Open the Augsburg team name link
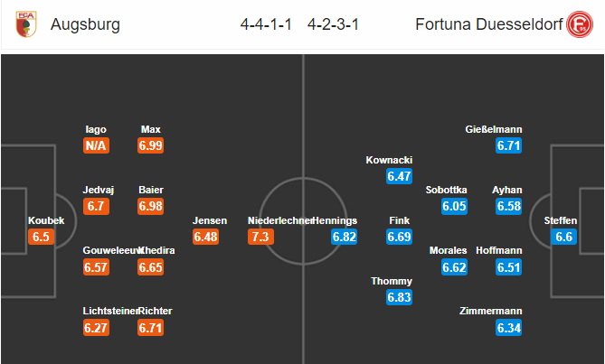This screenshot has width=605, height=364. (85, 24)
